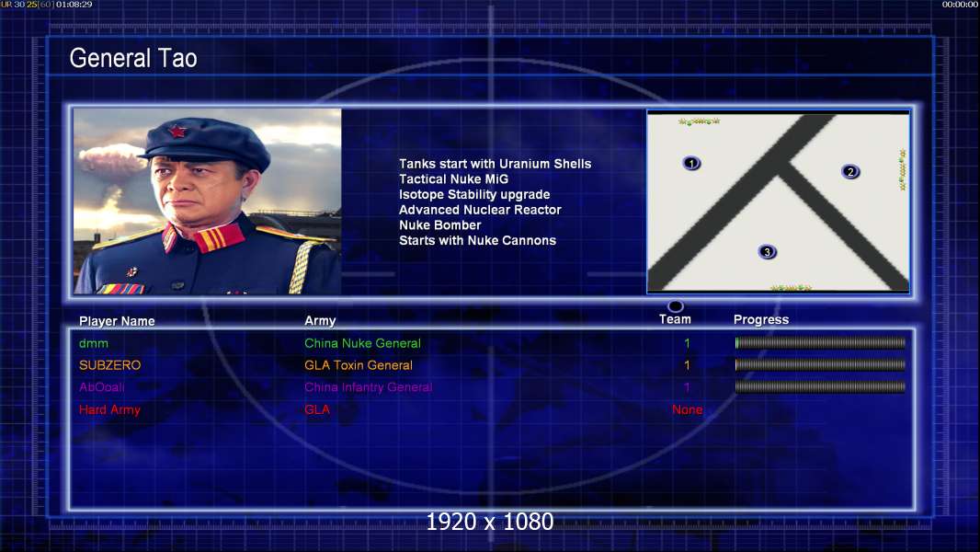The width and height of the screenshot is (980, 552).
Task: Click the General Tao title text
Action: point(133,58)
